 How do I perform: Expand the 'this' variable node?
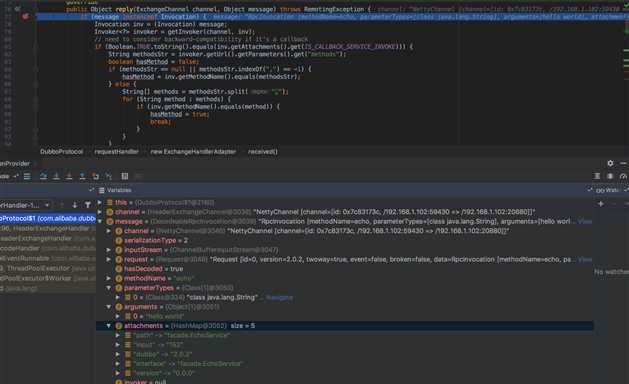point(100,202)
